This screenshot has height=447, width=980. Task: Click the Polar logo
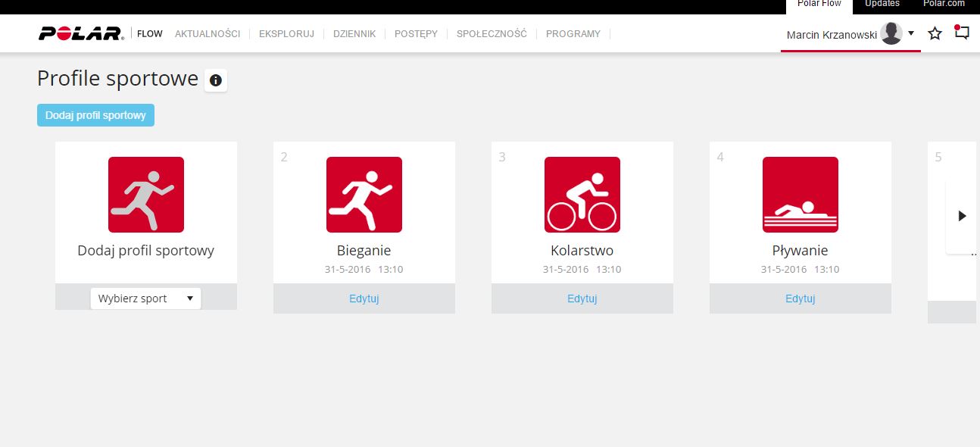(81, 33)
